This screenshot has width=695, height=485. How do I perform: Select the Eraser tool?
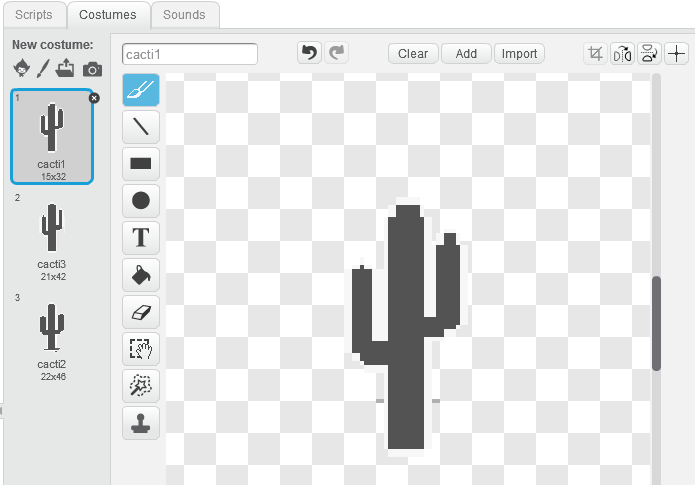point(141,312)
